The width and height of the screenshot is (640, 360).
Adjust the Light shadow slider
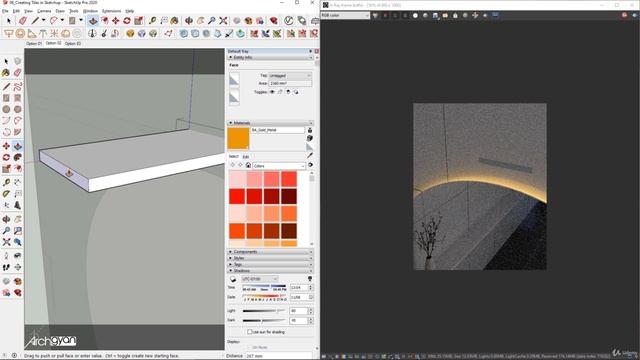264,311
